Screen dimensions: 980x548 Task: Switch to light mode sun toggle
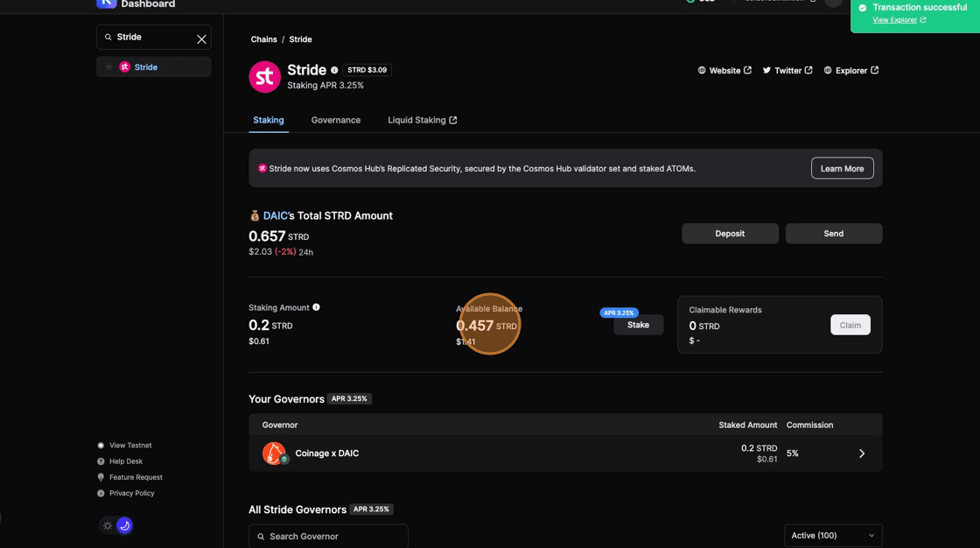[x=108, y=526]
